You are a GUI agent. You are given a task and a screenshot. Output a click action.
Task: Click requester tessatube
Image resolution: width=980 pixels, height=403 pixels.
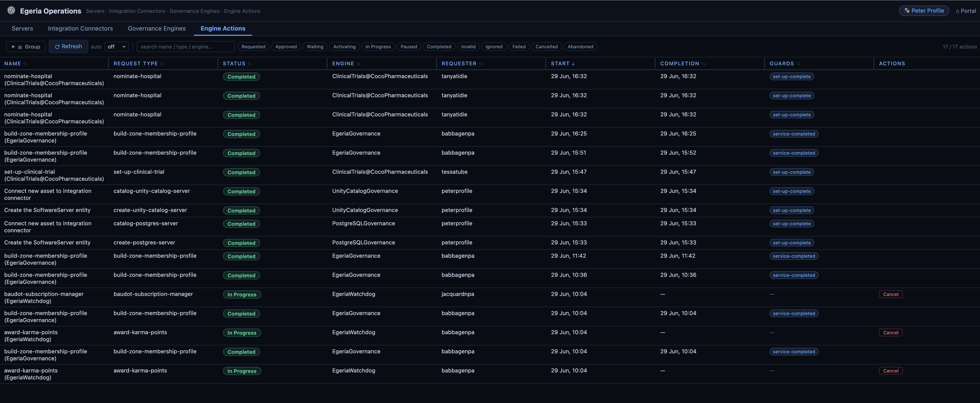coord(454,172)
